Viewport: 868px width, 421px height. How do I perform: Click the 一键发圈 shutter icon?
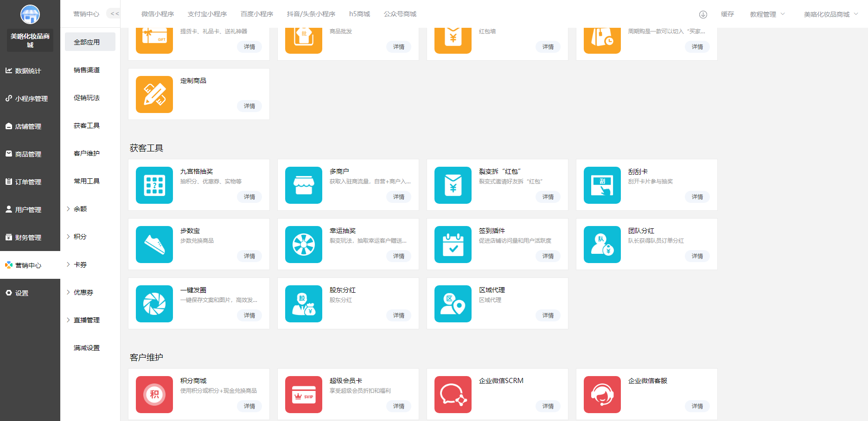(x=154, y=304)
